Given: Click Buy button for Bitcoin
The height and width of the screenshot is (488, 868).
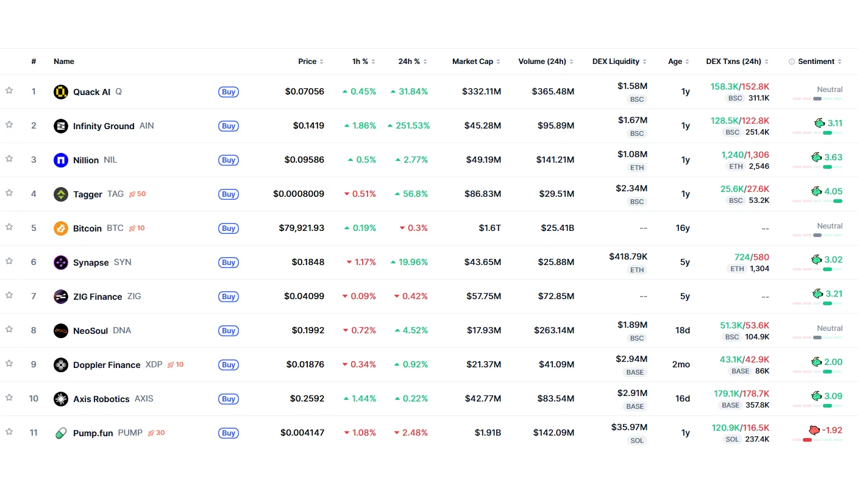Looking at the screenshot, I should [229, 228].
